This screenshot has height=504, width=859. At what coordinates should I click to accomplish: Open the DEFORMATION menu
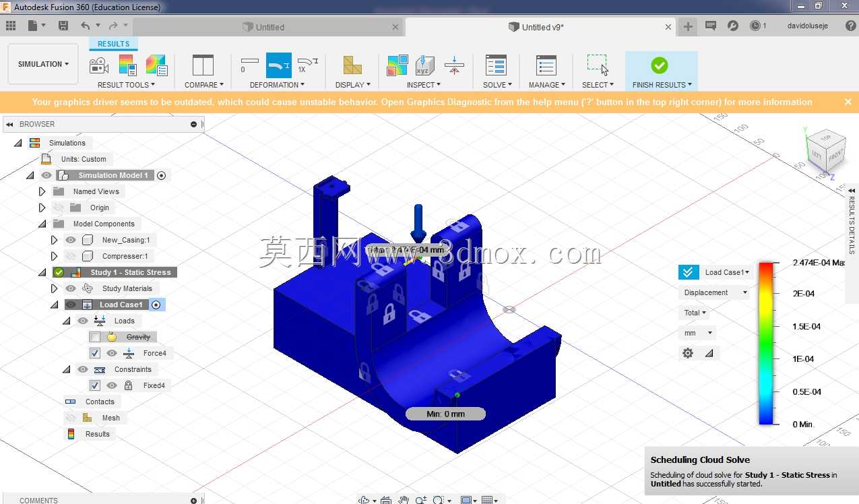pos(277,85)
